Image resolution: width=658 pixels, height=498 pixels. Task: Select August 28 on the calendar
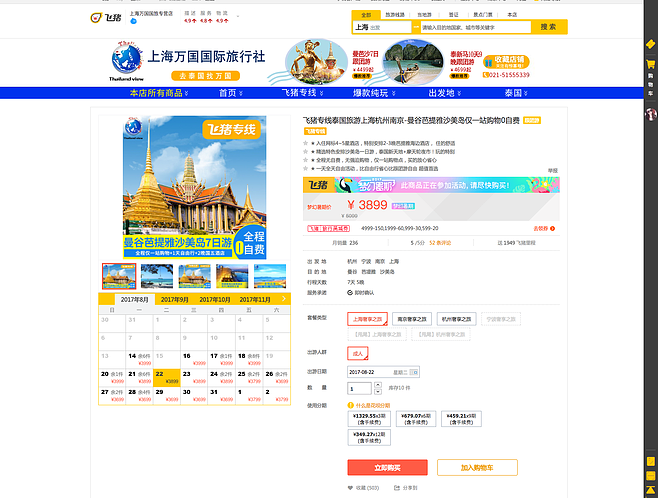point(139,395)
